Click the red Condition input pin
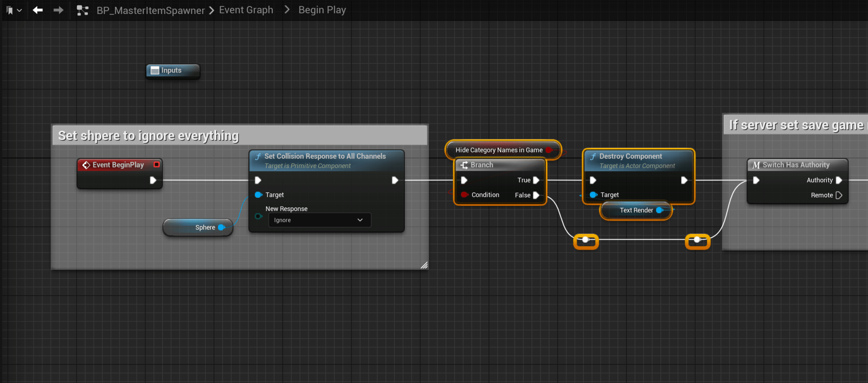868x383 pixels. coord(464,195)
